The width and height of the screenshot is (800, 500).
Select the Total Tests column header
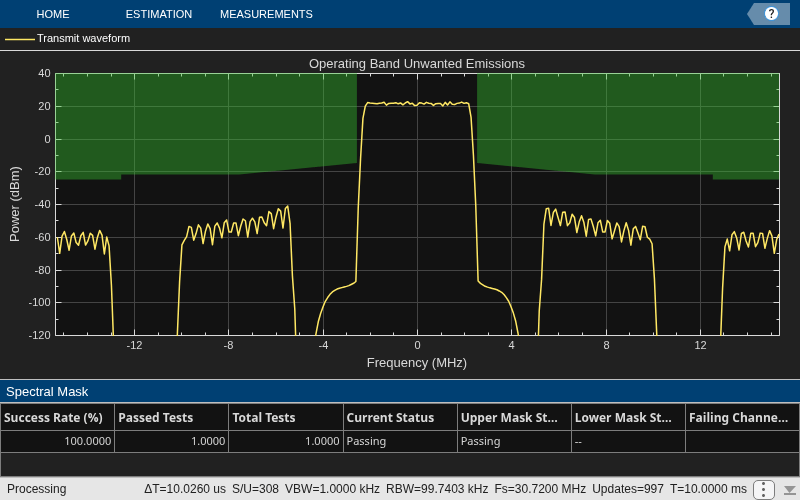pos(286,417)
